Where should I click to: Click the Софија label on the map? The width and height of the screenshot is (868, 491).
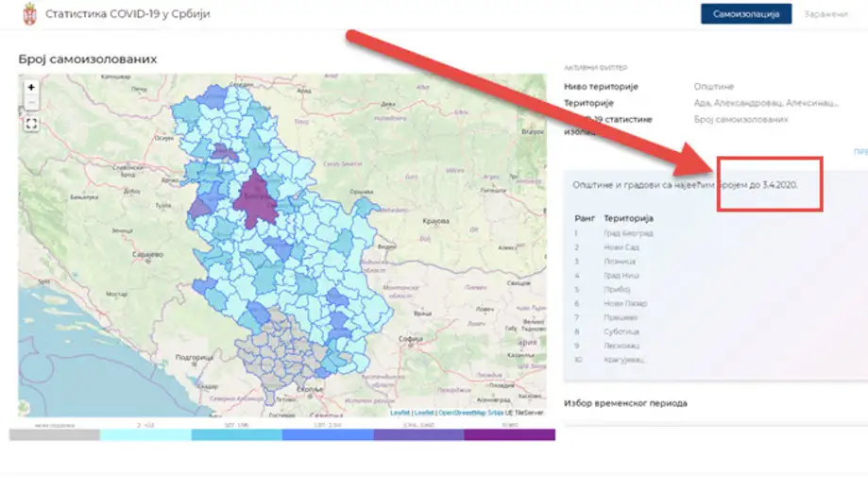[411, 339]
